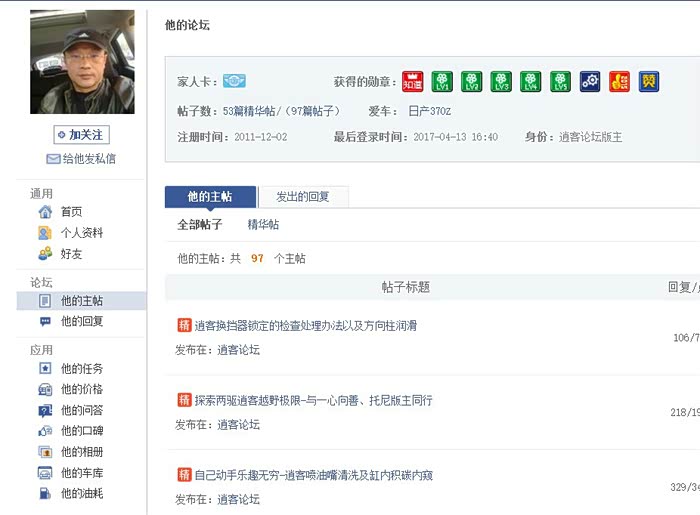Click 精 badge on 探索两驱逍客 post
This screenshot has height=515, width=700.
184,400
